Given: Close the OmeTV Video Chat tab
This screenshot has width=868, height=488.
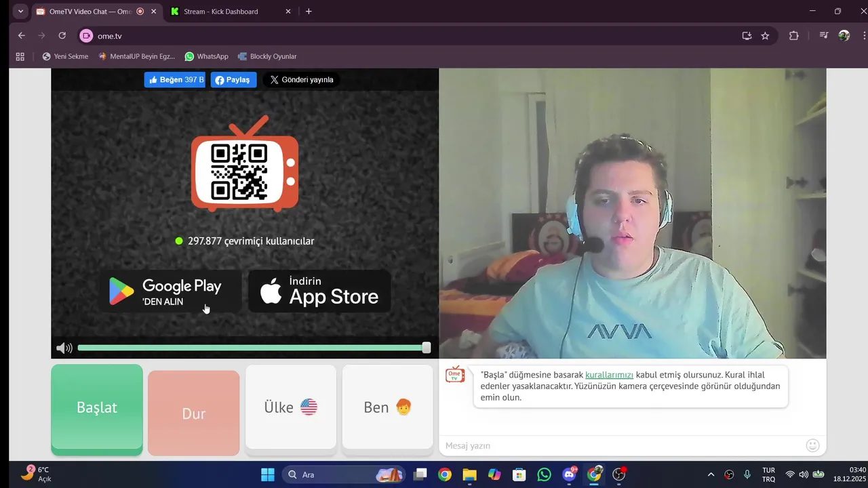Looking at the screenshot, I should tap(153, 12).
